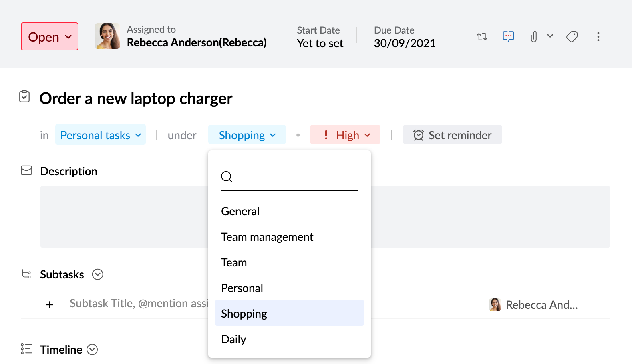632x364 pixels.
Task: Click the tag label icon
Action: tap(572, 37)
